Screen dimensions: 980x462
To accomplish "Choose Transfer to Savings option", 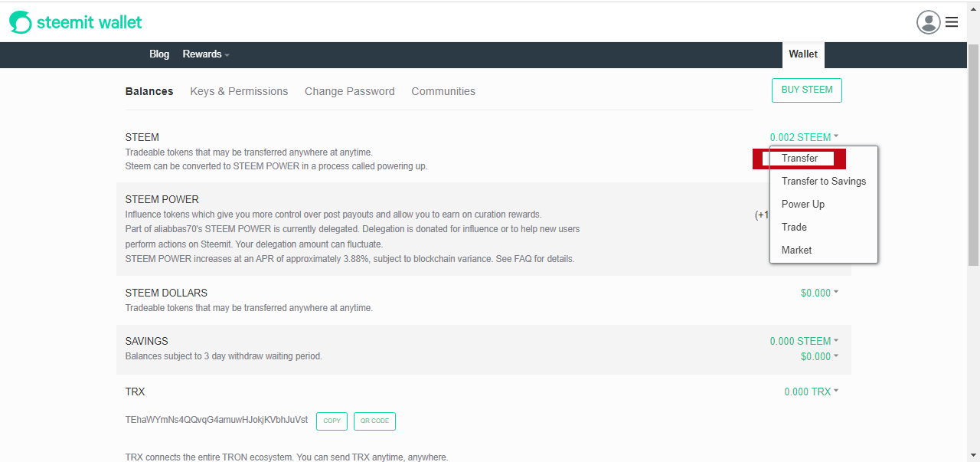I will tap(824, 182).
